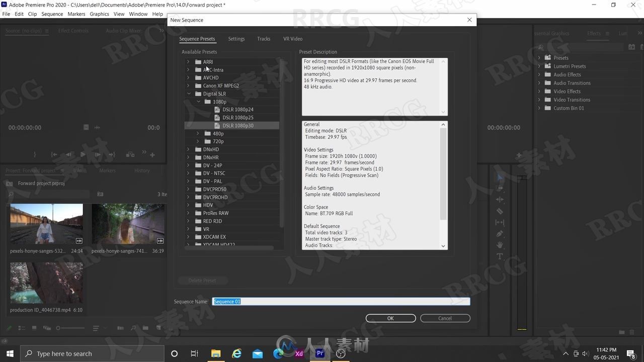Click the Delete trash icon in Effects panel
This screenshot has height=362, width=644.
tap(631, 332)
